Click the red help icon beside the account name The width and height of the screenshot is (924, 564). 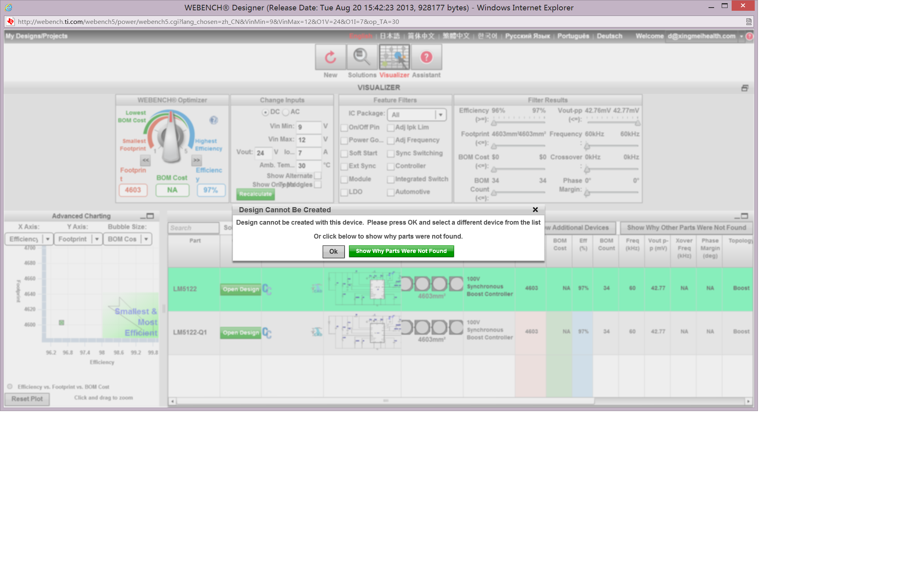point(749,36)
